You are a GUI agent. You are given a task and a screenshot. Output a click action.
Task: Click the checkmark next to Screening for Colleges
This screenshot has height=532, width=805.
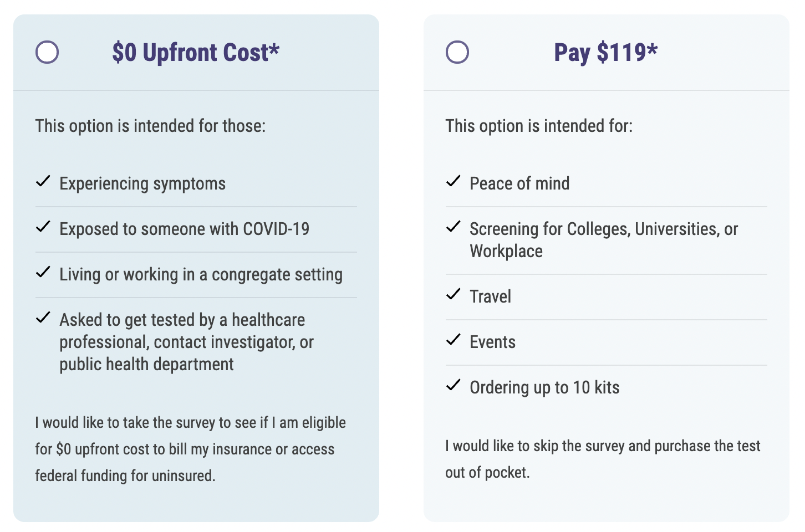coord(454,227)
